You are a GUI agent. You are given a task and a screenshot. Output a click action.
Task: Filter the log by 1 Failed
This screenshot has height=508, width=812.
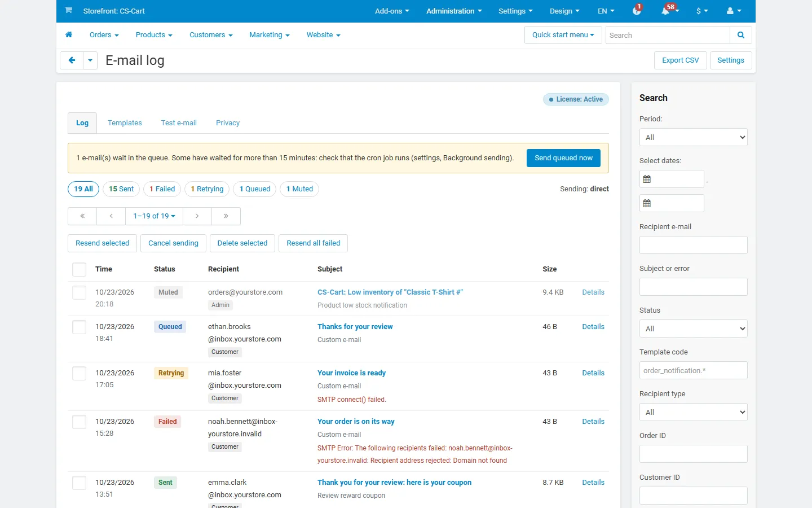pyautogui.click(x=162, y=189)
